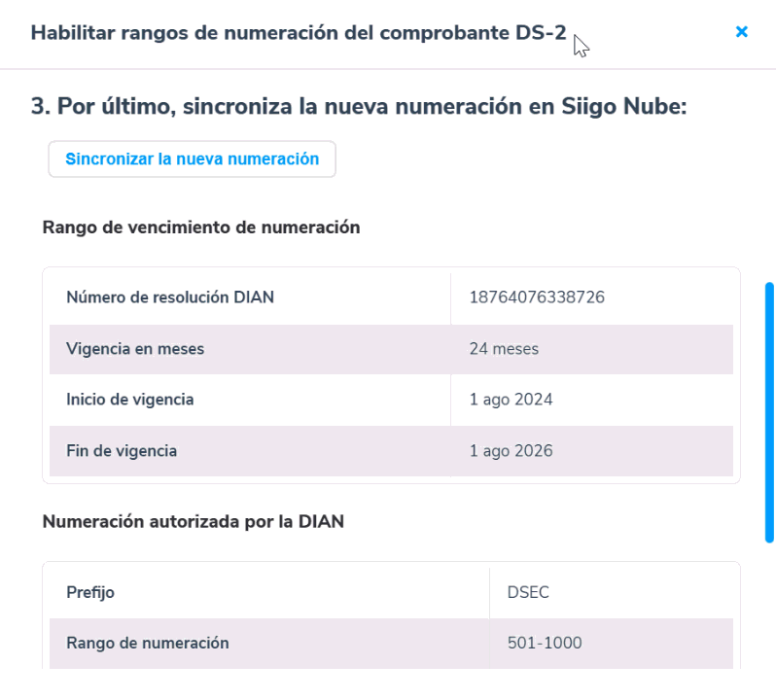
Task: Click the start date '1 ago 2024'
Action: click(511, 400)
